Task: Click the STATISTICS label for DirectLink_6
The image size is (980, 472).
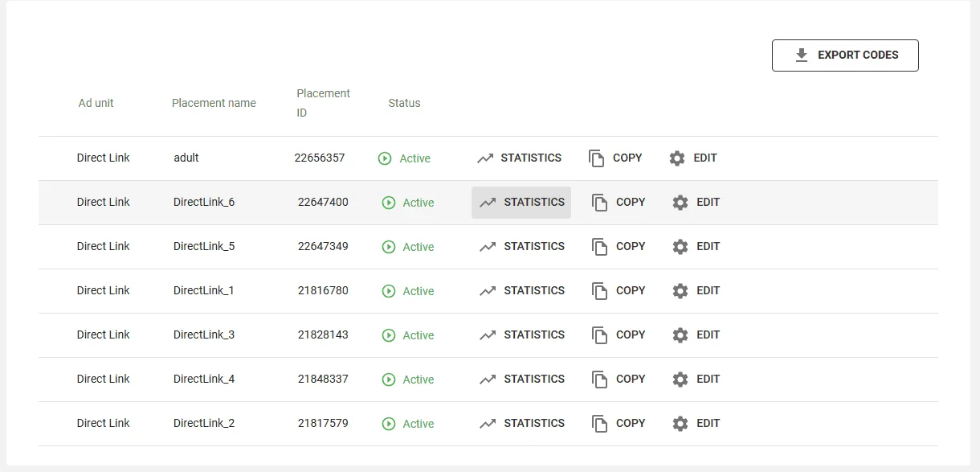Action: (x=534, y=202)
